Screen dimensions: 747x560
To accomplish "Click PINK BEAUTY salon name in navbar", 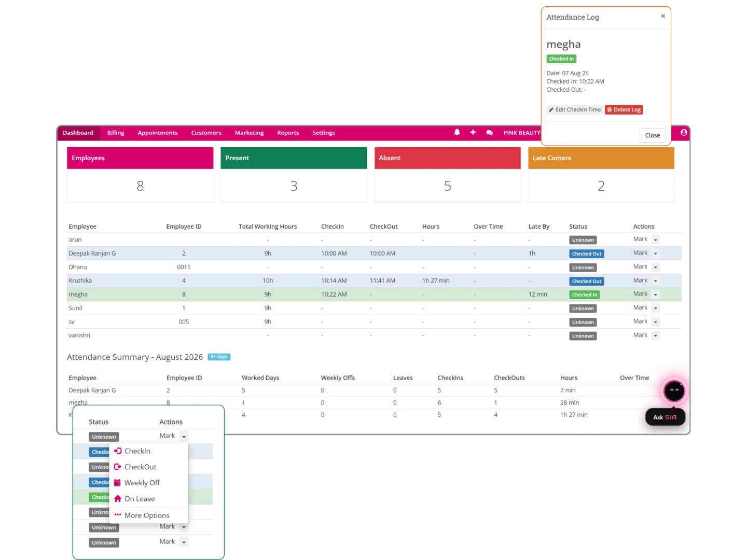I will (522, 133).
